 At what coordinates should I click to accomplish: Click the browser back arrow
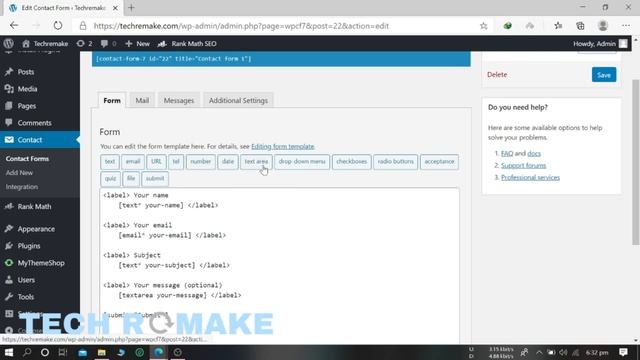pos(14,26)
